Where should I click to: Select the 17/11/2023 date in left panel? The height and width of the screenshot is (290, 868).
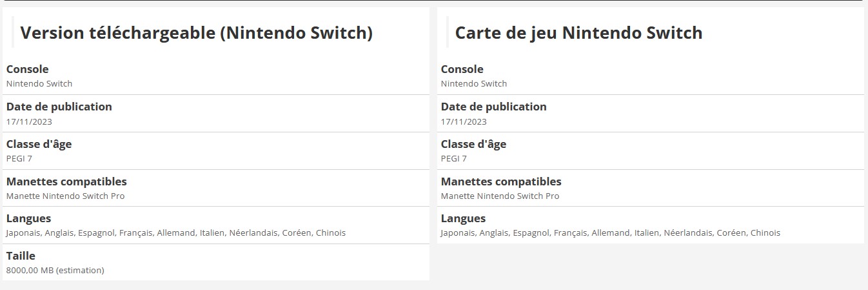30,121
